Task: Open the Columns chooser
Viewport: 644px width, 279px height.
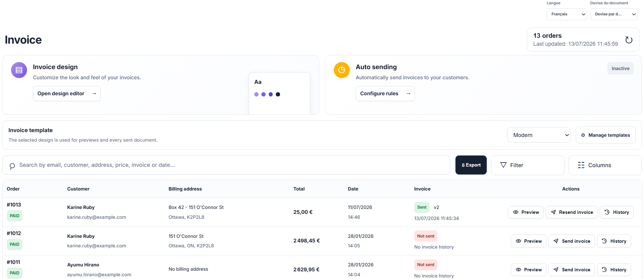Action: coord(605,165)
